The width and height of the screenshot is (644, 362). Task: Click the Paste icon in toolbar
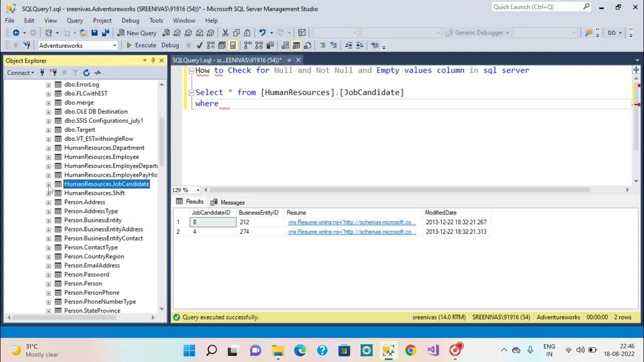point(247,33)
